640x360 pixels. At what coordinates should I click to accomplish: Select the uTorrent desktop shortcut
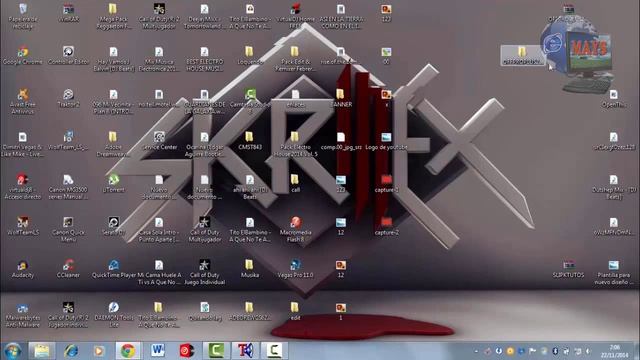click(x=113, y=183)
